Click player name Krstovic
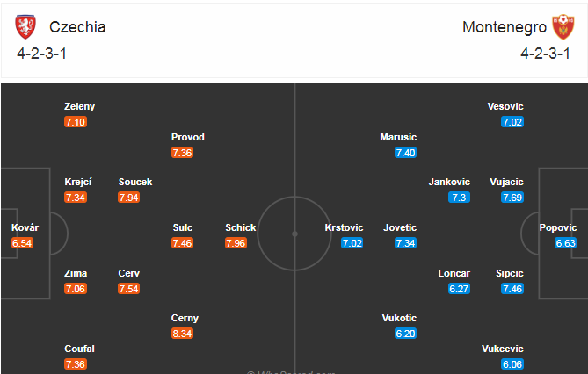 344,227
